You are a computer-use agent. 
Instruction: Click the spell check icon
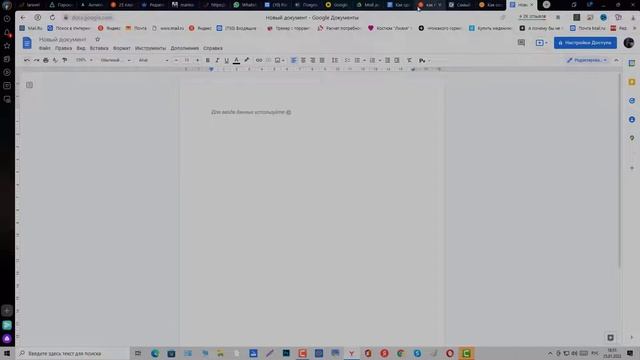click(x=55, y=60)
